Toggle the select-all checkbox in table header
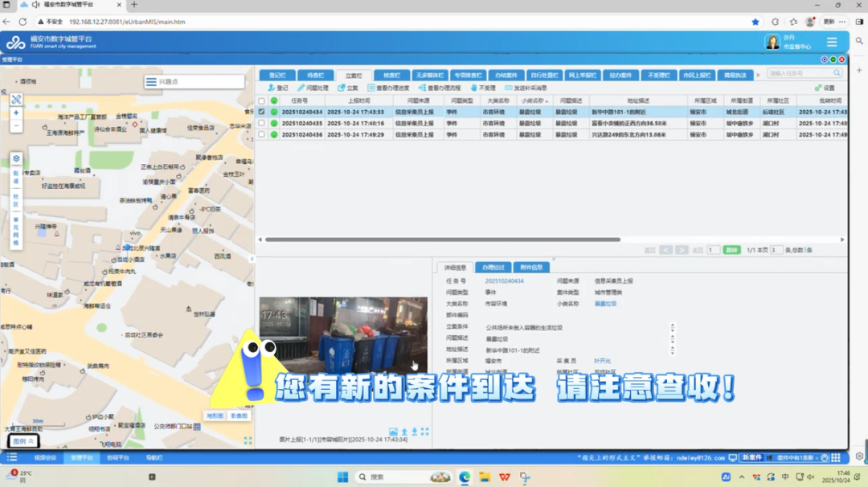 pyautogui.click(x=261, y=100)
